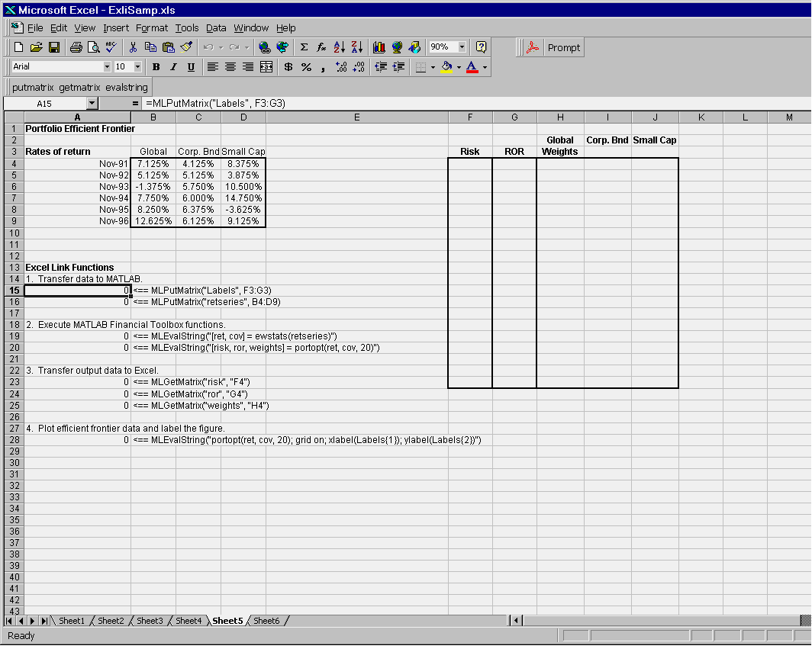The width and height of the screenshot is (812, 665).
Task: Select column F header
Action: click(469, 117)
